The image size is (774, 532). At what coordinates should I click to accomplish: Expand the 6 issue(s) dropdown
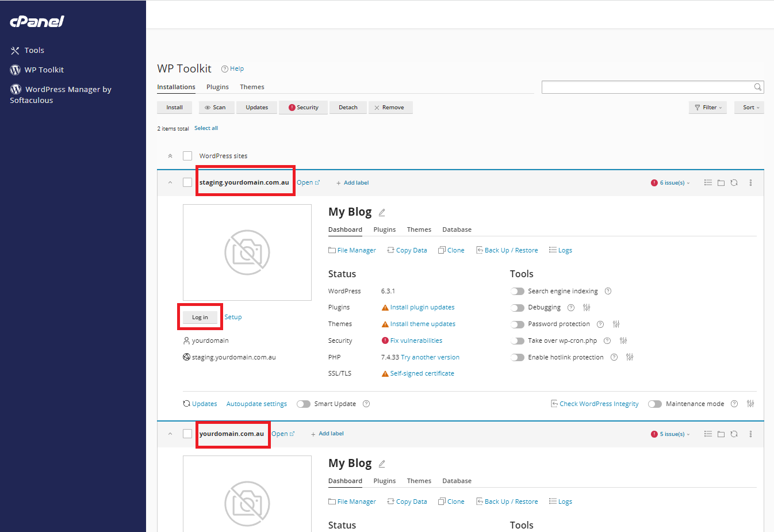[x=670, y=183]
